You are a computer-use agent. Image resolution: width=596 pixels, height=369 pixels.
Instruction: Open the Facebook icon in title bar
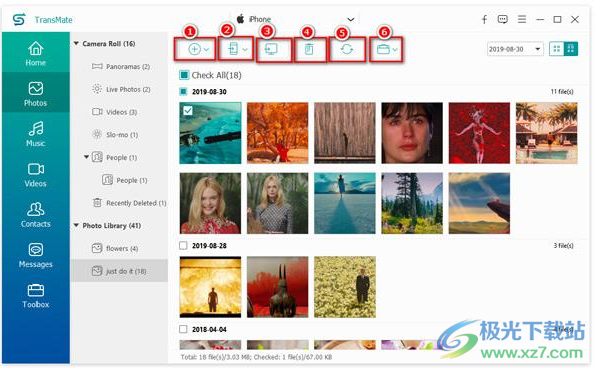[485, 19]
